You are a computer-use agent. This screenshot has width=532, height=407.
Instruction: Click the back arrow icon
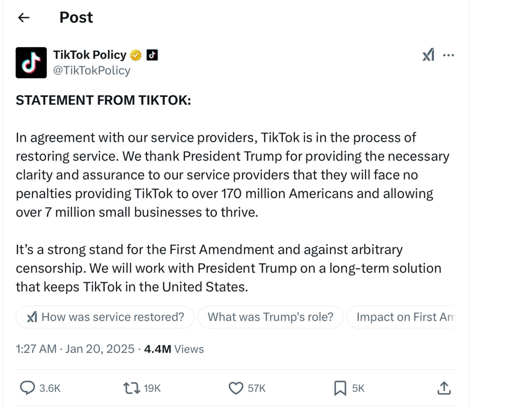[x=24, y=17]
